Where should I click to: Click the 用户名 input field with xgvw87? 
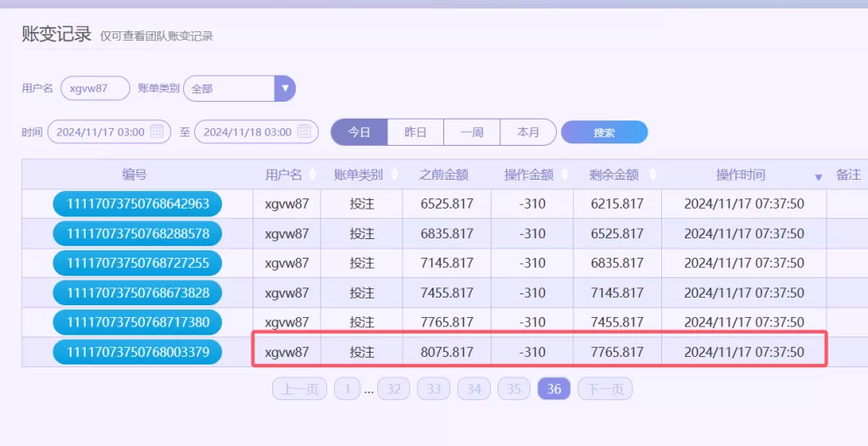point(95,88)
